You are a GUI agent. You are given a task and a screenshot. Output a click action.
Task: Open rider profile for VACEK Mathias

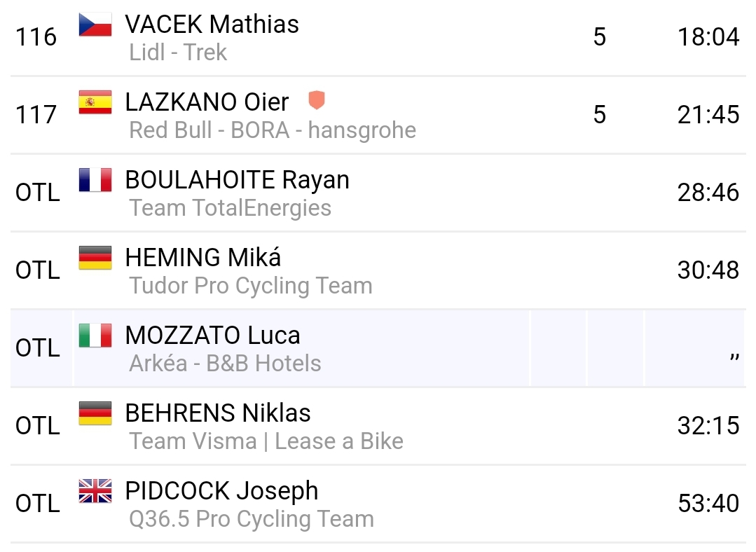point(212,25)
